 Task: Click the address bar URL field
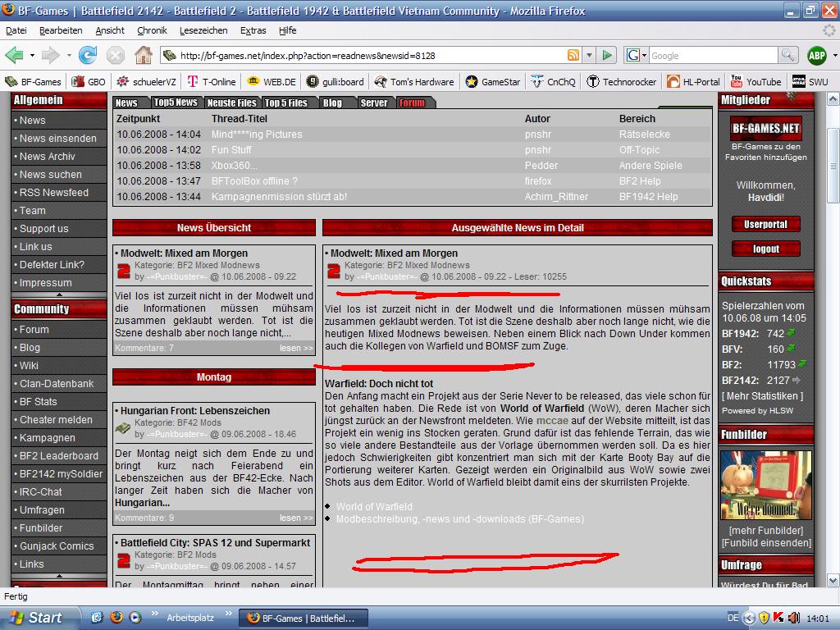[370, 55]
